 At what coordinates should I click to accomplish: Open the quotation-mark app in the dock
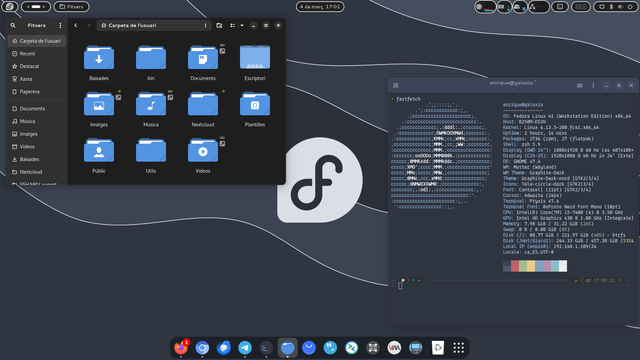click(x=330, y=348)
